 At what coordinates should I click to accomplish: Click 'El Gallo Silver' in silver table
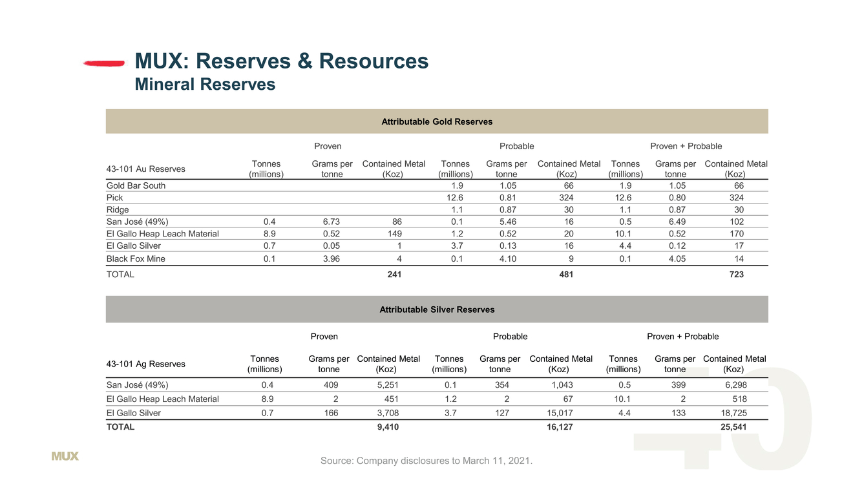coord(134,413)
